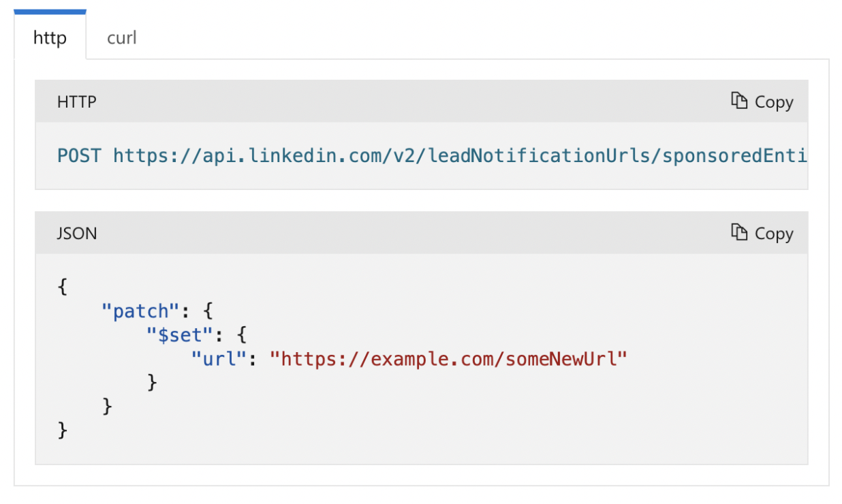Click the closing brace of patch object
The height and width of the screenshot is (504, 842).
(x=107, y=407)
